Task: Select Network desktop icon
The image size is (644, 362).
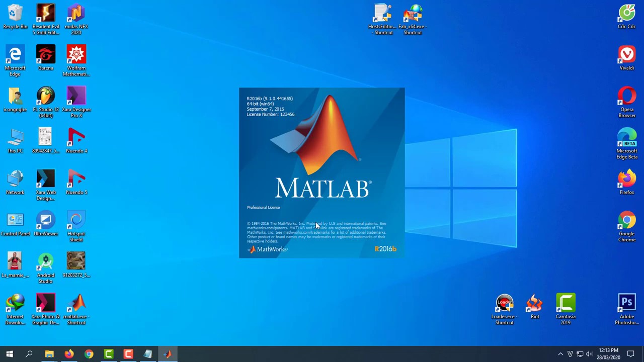Action: [15, 183]
